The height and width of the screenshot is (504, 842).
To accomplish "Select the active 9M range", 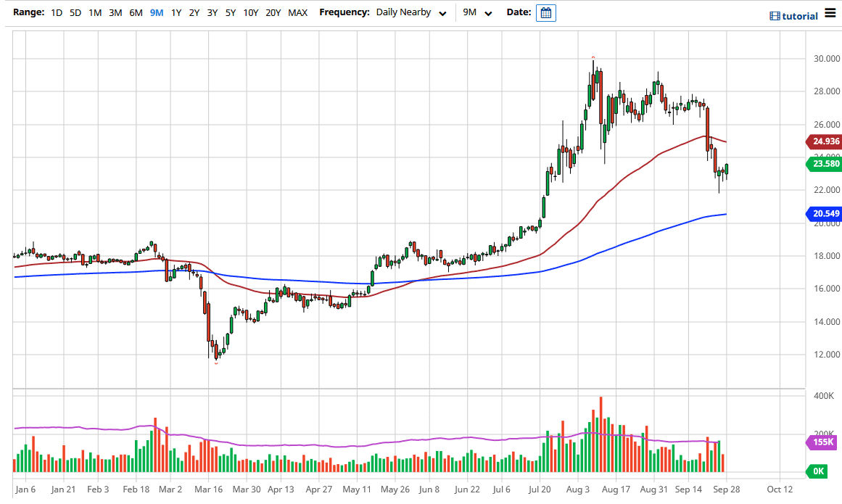I will click(x=157, y=12).
